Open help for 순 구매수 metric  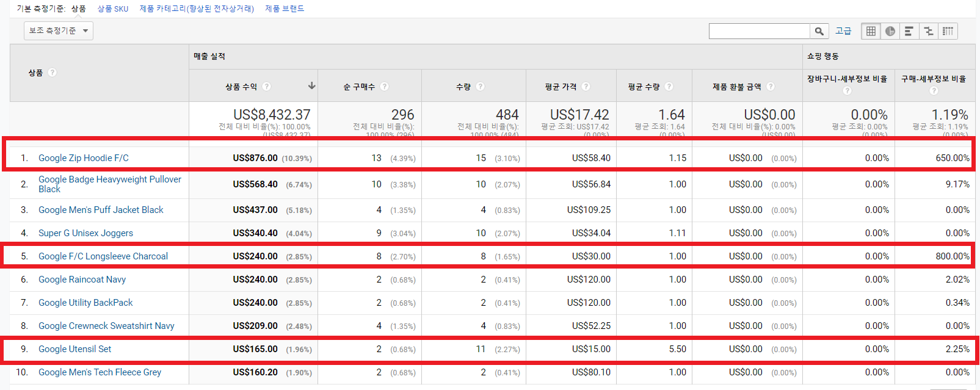[384, 87]
